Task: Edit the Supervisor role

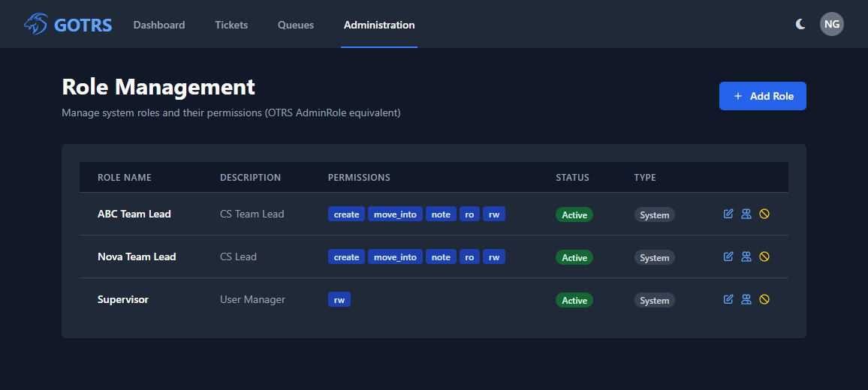Action: coord(728,299)
